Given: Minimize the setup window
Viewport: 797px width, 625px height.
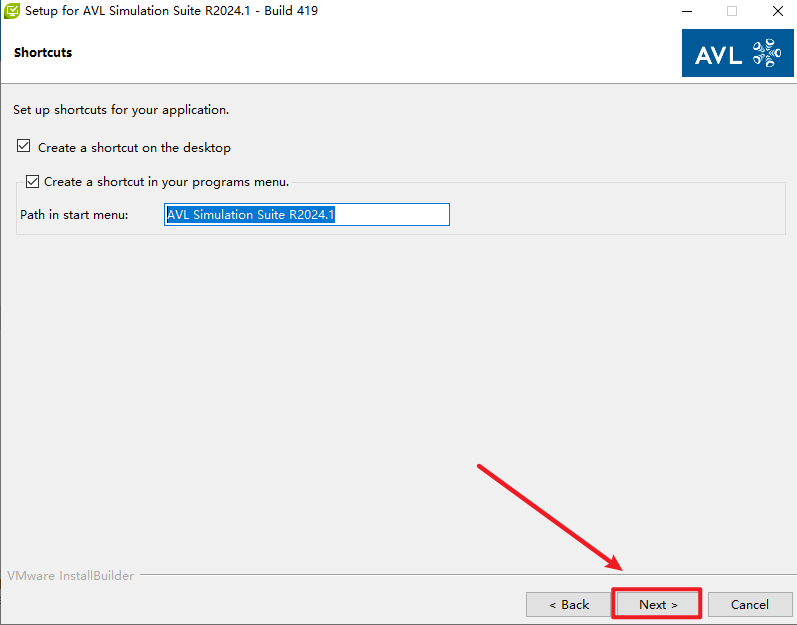Looking at the screenshot, I should (x=685, y=11).
